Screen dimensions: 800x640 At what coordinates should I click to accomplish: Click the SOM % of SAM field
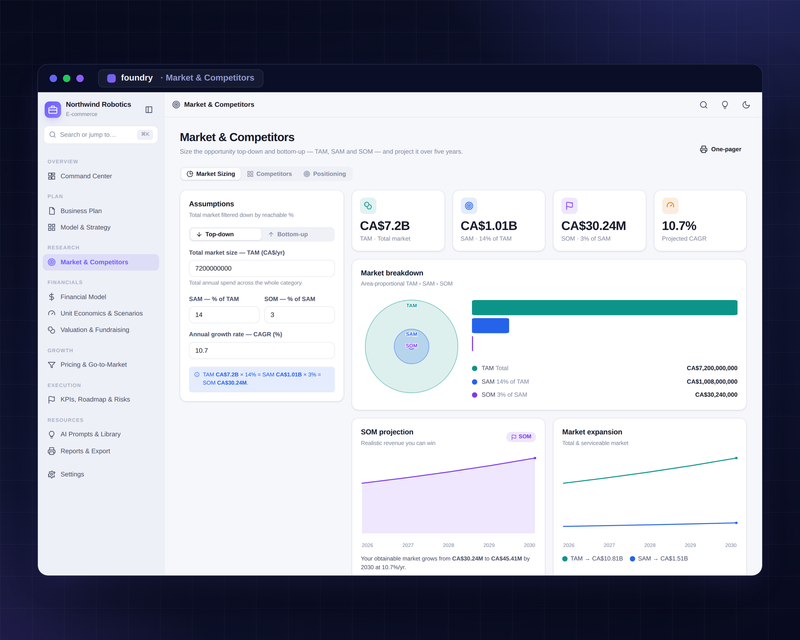click(x=299, y=315)
